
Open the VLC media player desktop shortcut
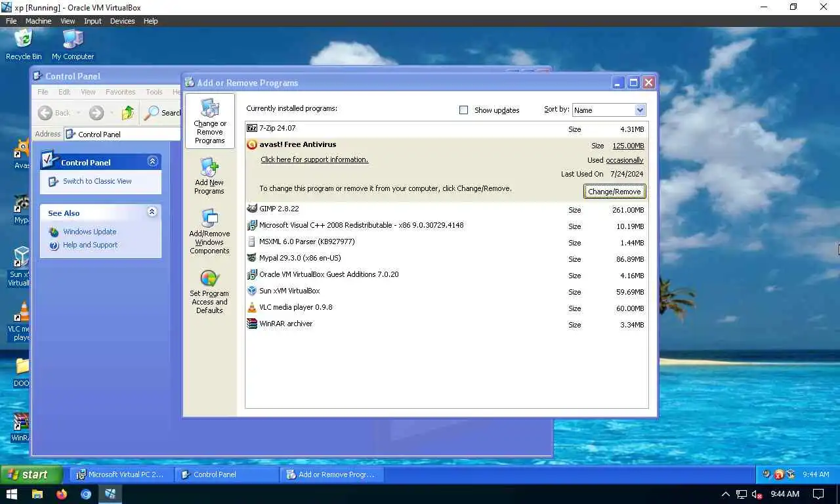tap(21, 322)
